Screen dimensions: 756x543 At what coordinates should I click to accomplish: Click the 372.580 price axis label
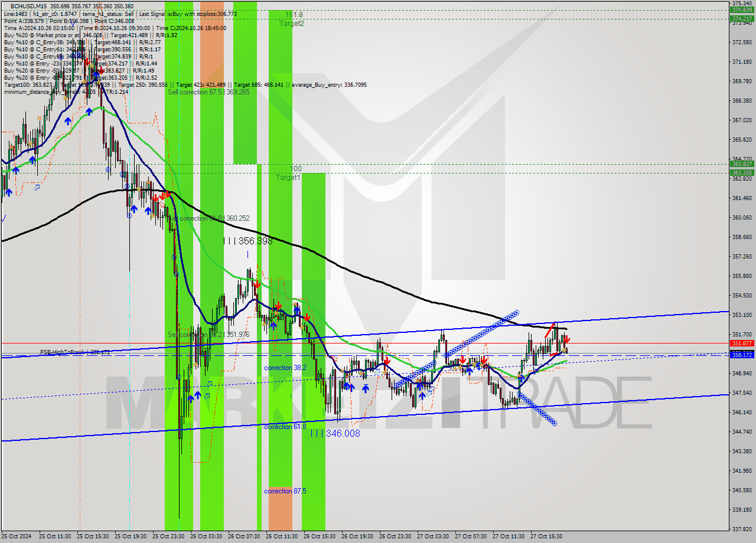(x=742, y=42)
